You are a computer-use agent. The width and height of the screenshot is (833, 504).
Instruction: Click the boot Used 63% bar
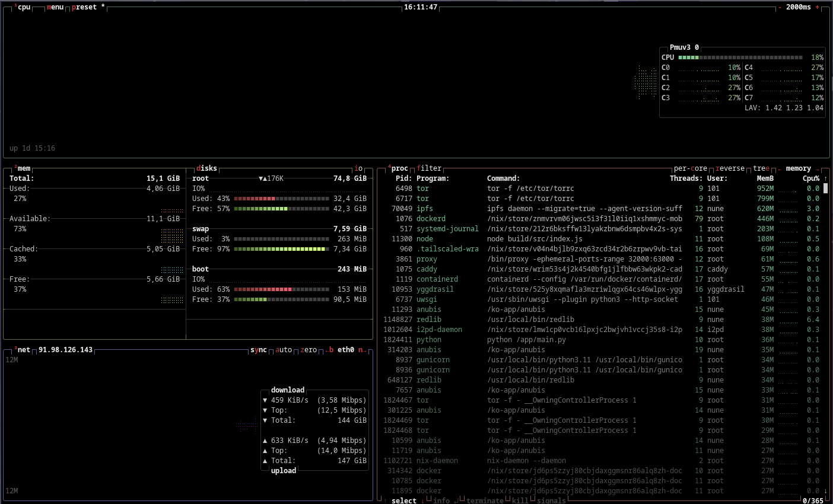pyautogui.click(x=281, y=289)
